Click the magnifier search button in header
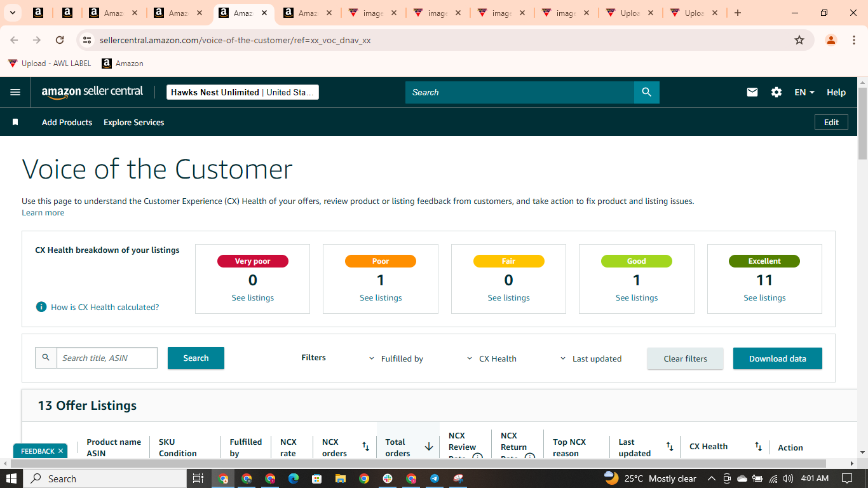This screenshot has height=488, width=868. (x=647, y=92)
